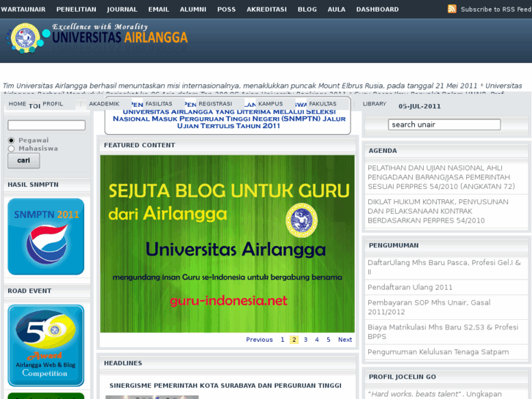Viewport: 532px width, 399px height.
Task: Open the PROFIL navigation tab
Action: coord(53,104)
